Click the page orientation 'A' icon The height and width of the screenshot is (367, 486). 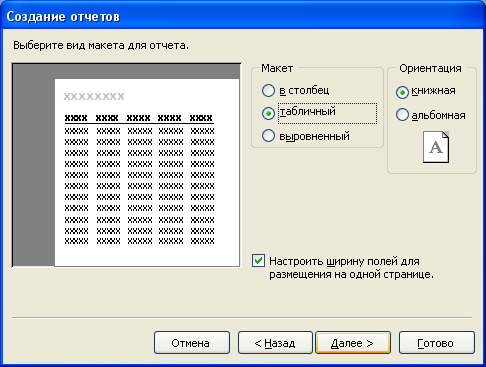[436, 147]
